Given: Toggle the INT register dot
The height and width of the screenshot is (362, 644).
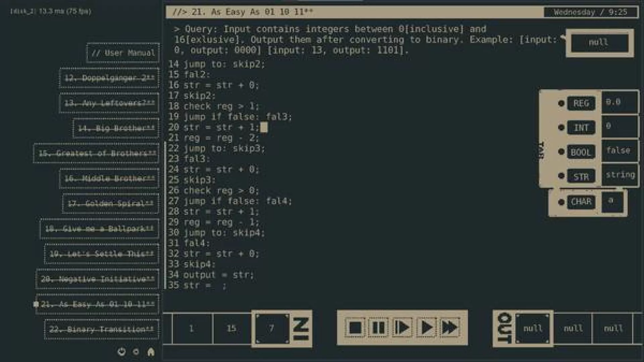Looking at the screenshot, I should [561, 127].
